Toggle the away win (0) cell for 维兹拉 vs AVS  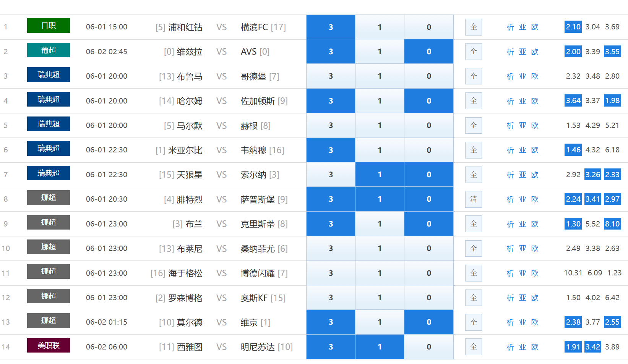[x=428, y=52]
